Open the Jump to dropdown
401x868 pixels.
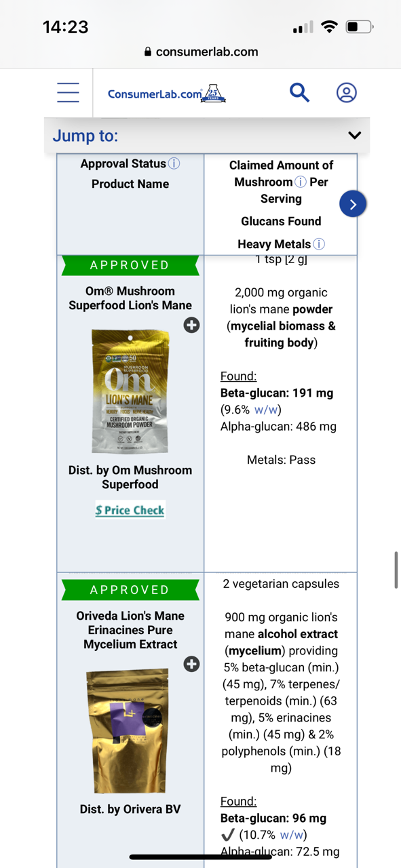point(85,136)
